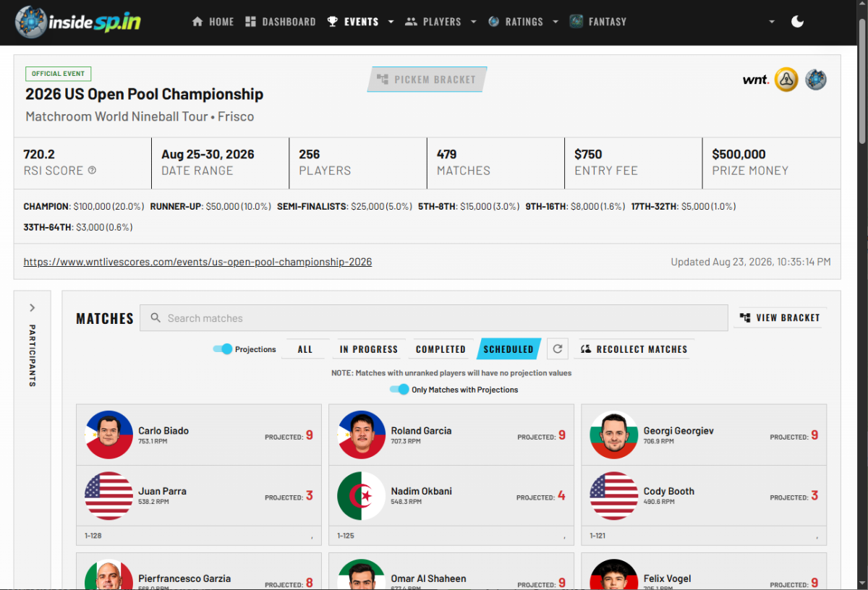Click the insidesp.in logo
Viewport: 868px width, 590px height.
pos(78,22)
